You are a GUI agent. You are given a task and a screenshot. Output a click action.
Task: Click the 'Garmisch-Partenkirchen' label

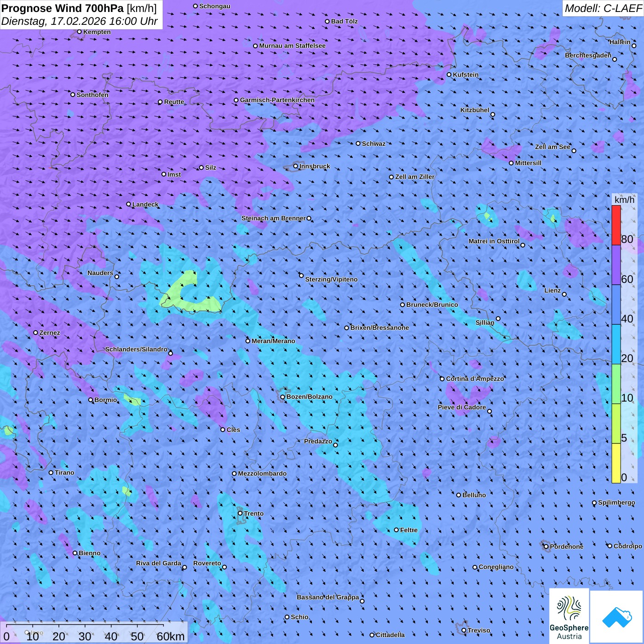pyautogui.click(x=277, y=100)
